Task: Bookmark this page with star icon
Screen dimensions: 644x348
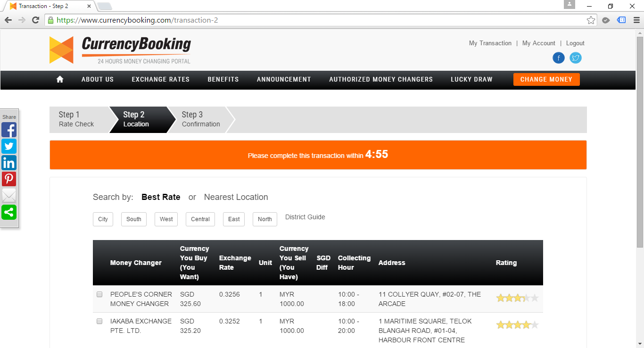Action: point(591,20)
